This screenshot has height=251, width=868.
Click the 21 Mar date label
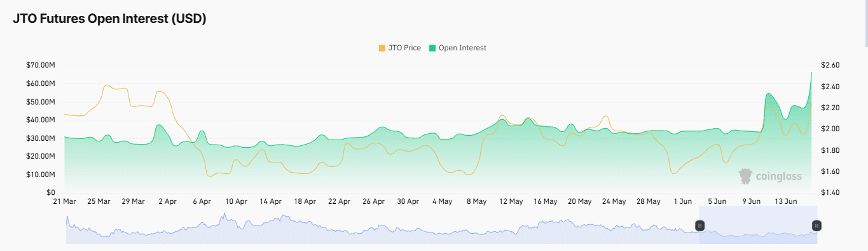click(64, 201)
